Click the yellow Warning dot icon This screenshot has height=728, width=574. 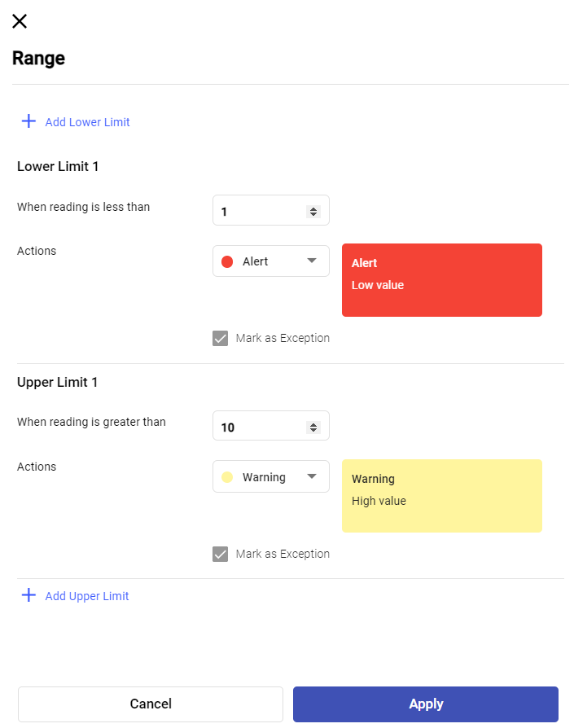point(227,477)
